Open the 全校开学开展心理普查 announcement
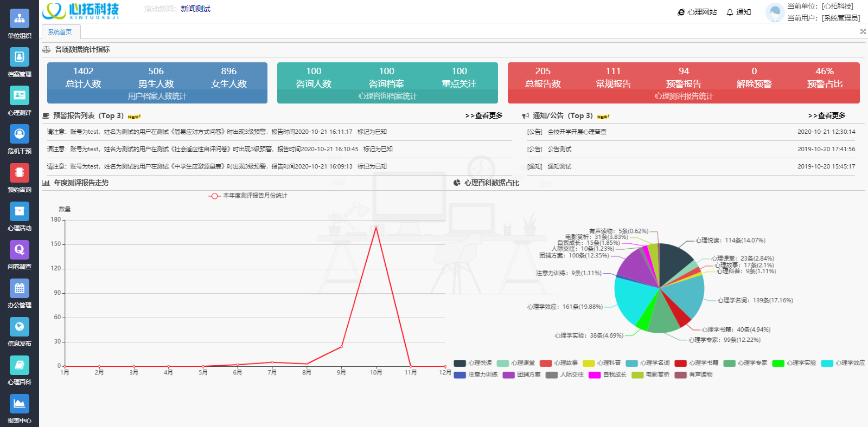This screenshot has width=868, height=427. [x=577, y=132]
